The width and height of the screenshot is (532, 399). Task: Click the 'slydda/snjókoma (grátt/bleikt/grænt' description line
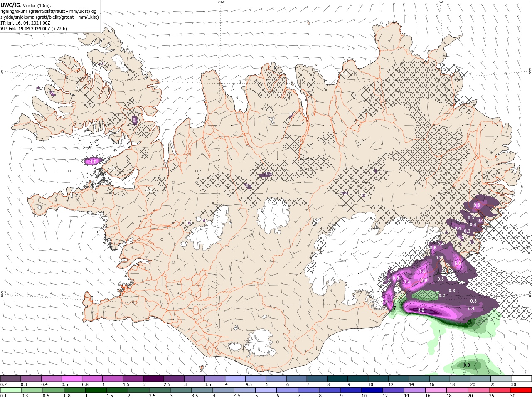[x=49, y=17]
